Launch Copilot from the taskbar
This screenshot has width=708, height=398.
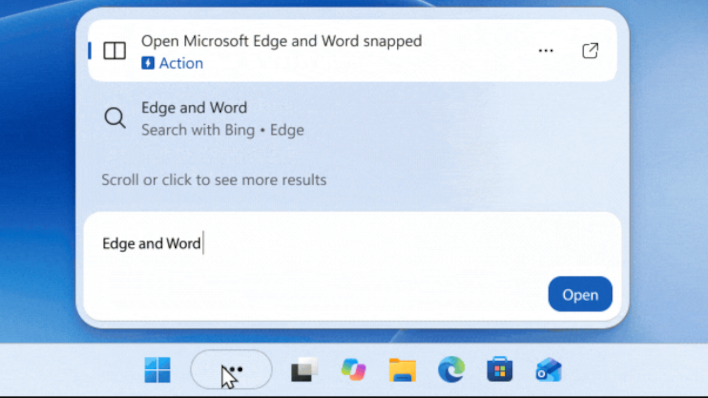pyautogui.click(x=353, y=370)
